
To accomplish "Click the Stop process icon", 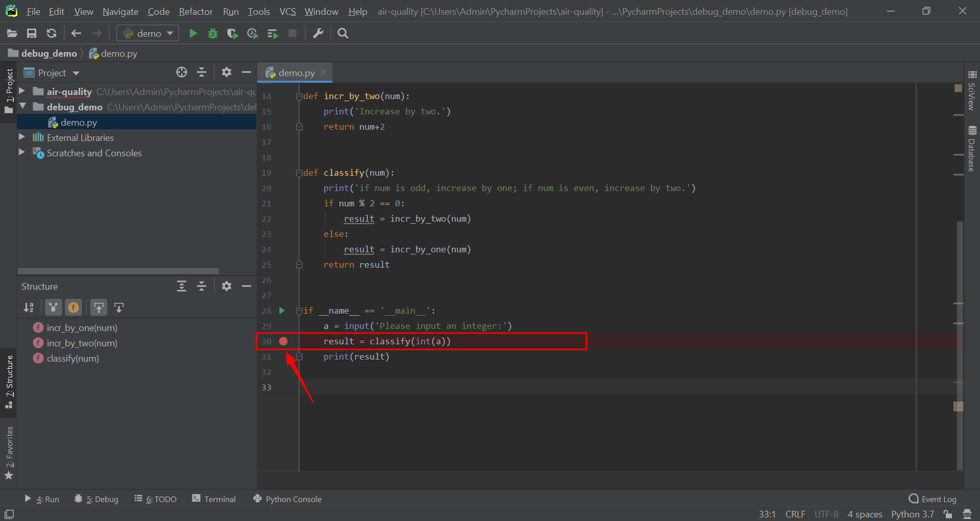I will 292,33.
